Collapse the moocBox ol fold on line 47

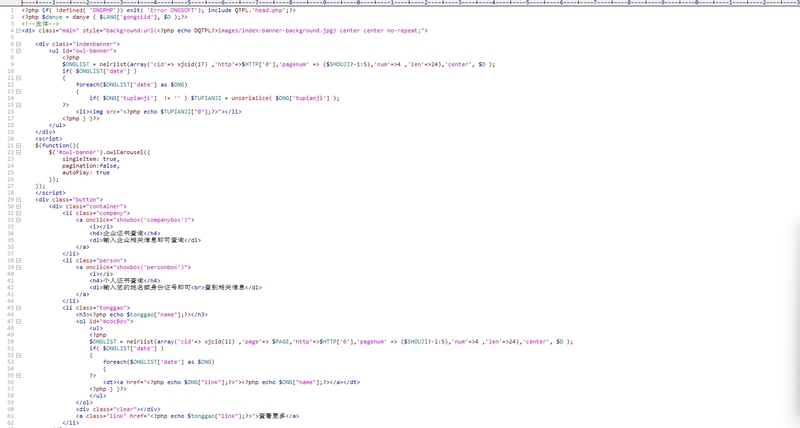pos(18,321)
